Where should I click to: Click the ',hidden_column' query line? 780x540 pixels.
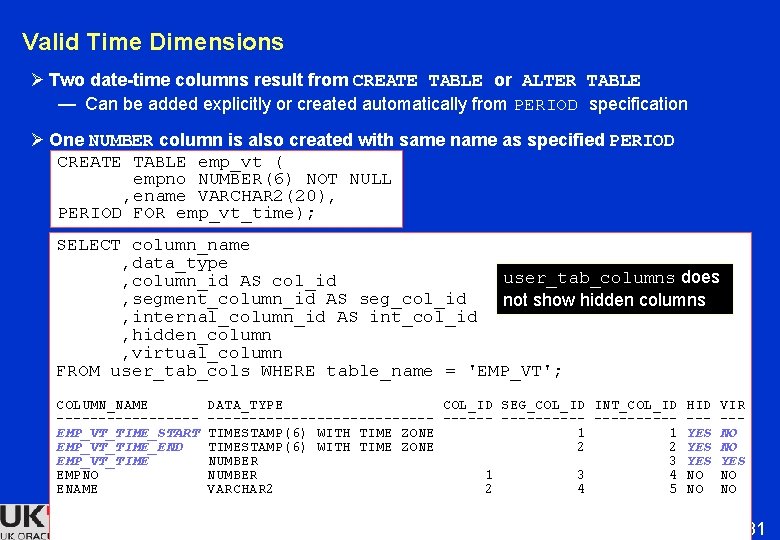coord(196,335)
